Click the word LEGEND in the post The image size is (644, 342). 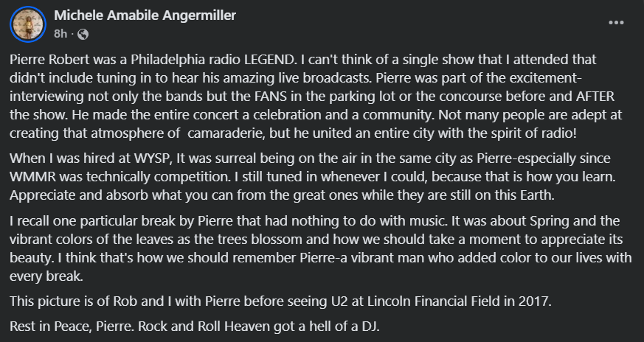click(x=269, y=60)
